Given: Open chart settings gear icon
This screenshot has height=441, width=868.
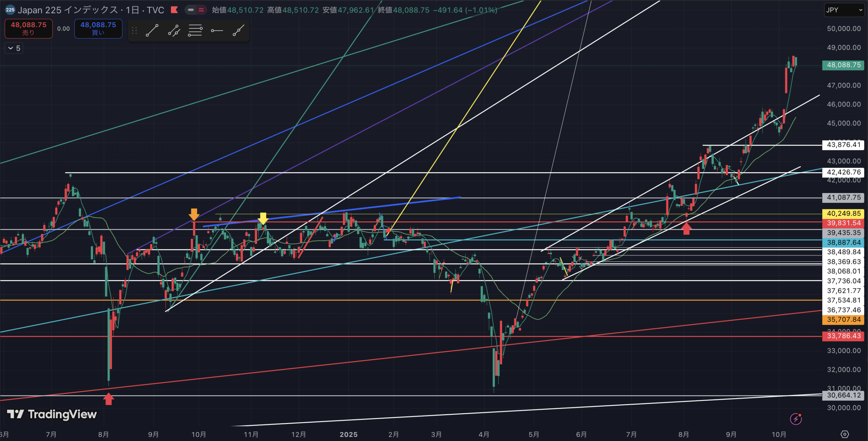Looking at the screenshot, I should [x=845, y=434].
